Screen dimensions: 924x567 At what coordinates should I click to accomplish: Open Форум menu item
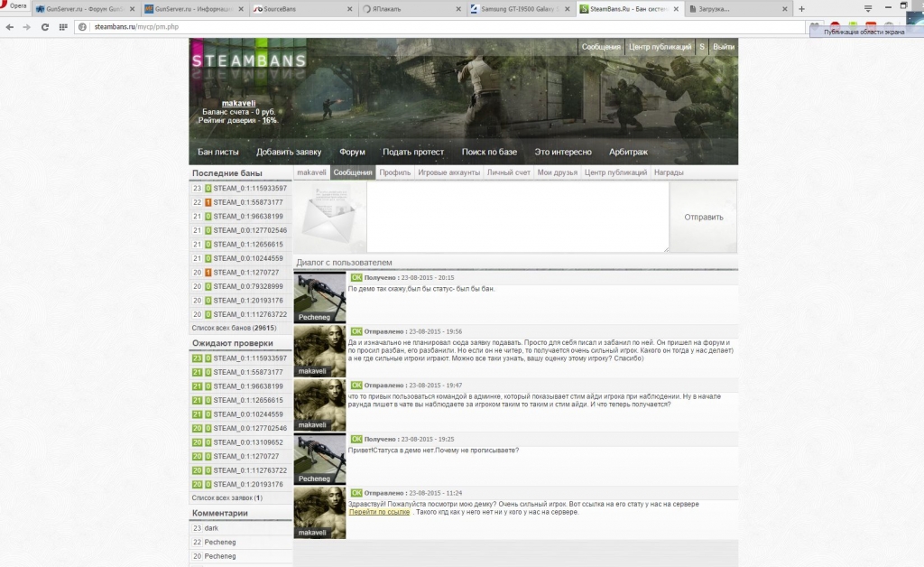click(x=352, y=152)
